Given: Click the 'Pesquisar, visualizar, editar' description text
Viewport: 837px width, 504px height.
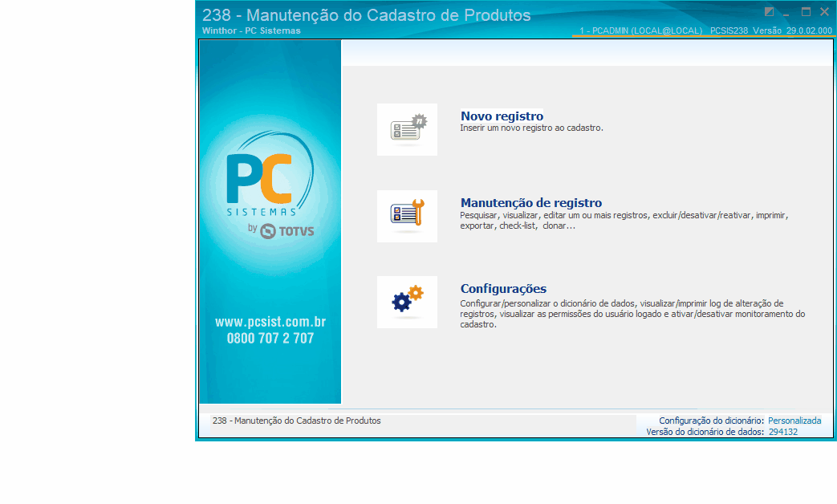Looking at the screenshot, I should 624,221.
